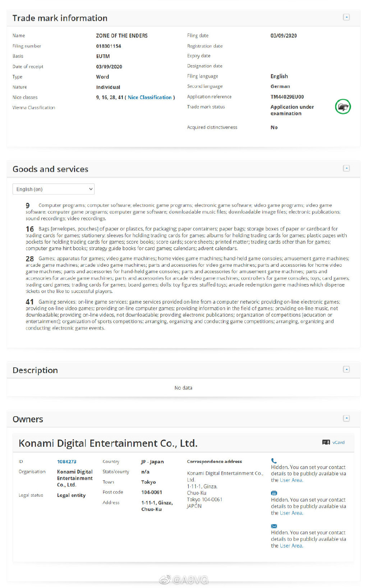Collapse the Trade mark information section
368x588 pixels.
(346, 17)
